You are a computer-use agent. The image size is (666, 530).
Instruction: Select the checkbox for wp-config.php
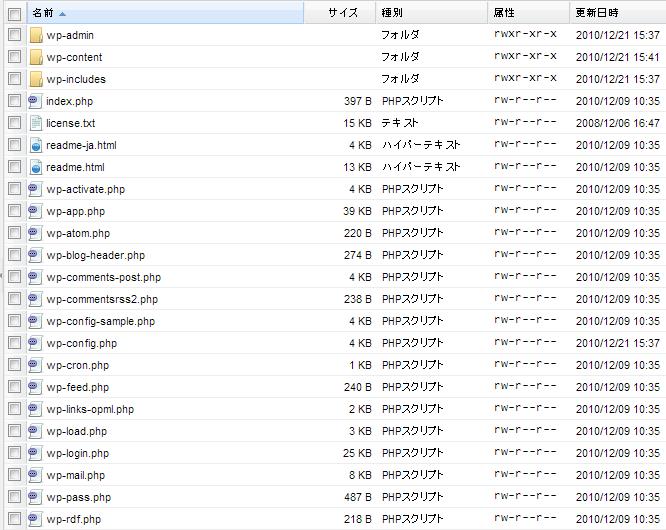pos(14,343)
